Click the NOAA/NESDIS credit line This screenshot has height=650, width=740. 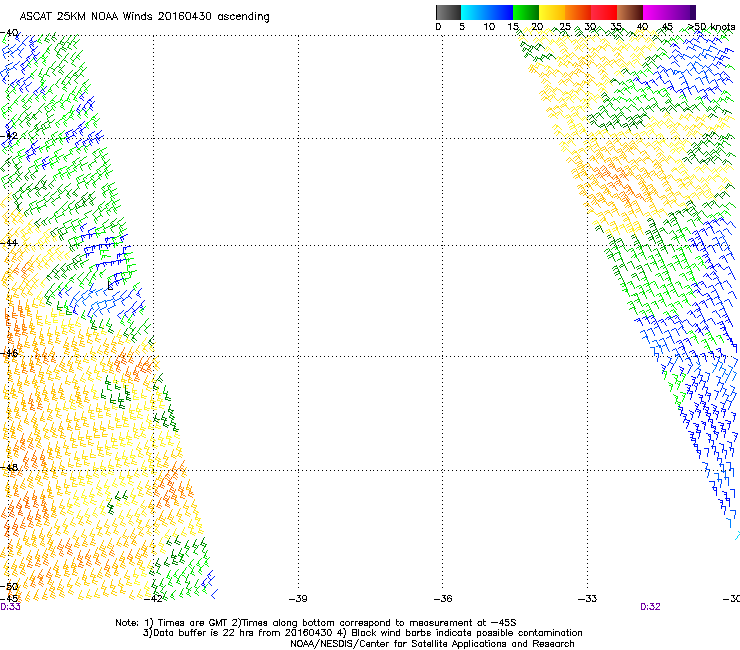[432, 644]
